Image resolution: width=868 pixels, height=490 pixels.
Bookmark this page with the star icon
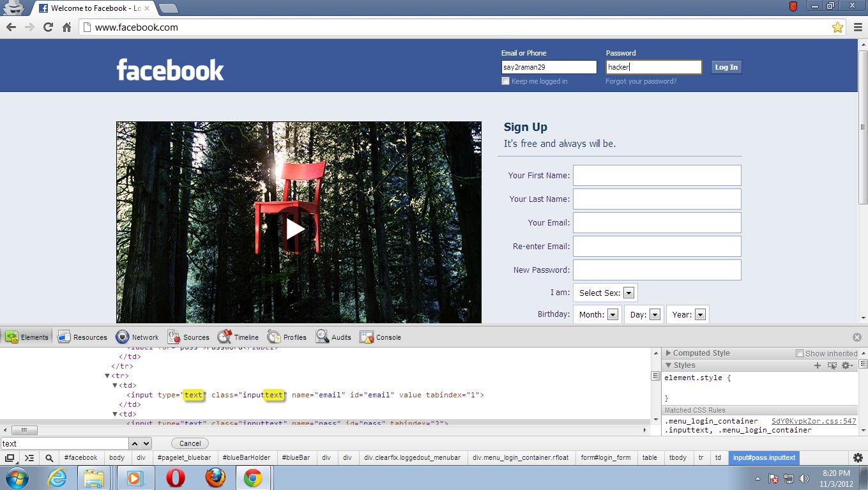click(837, 27)
